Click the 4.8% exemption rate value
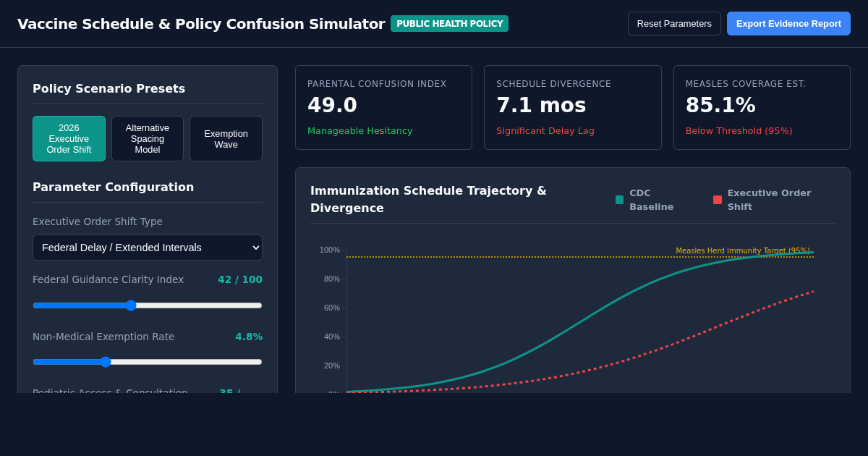 coord(249,337)
